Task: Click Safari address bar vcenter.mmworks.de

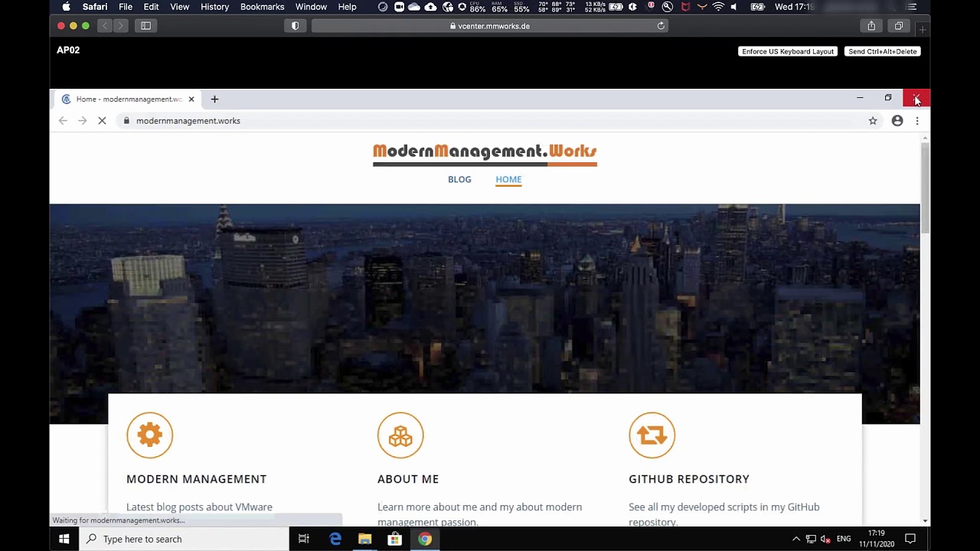Action: (x=490, y=26)
